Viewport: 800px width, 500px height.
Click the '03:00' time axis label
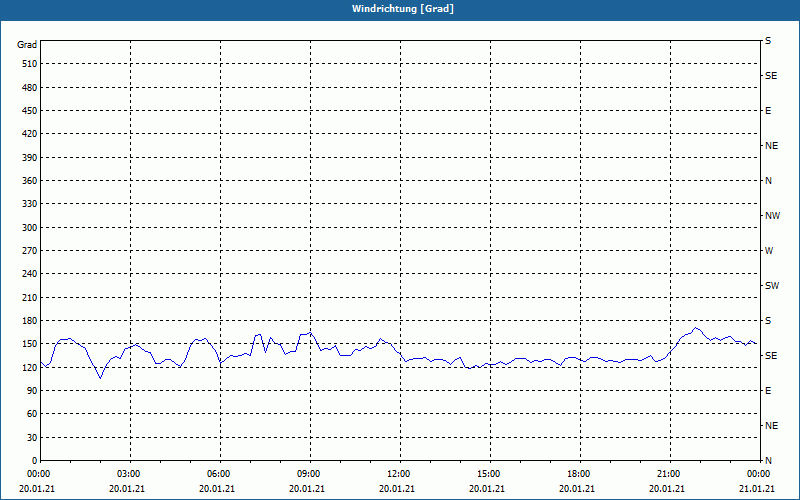[x=129, y=474]
